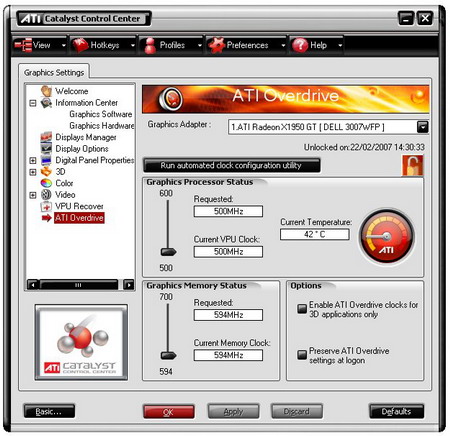Click the 3D cube icon
Screen dimensions: 450x436
coord(46,172)
